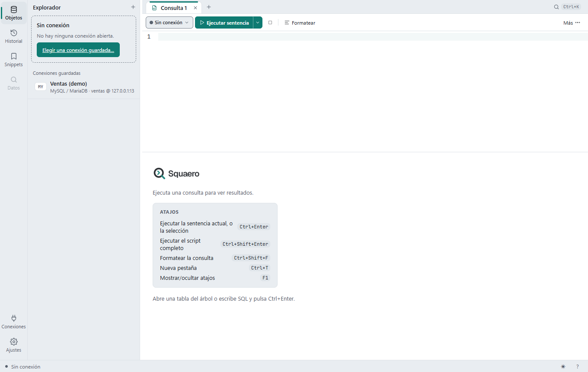The image size is (588, 372).
Task: Click the MY badge of Ventas (demo)
Action: 41,87
